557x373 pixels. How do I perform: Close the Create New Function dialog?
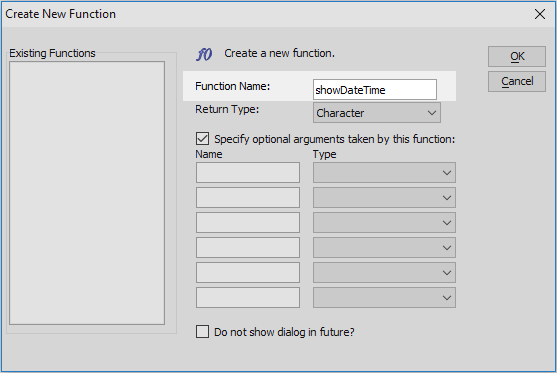tap(540, 14)
